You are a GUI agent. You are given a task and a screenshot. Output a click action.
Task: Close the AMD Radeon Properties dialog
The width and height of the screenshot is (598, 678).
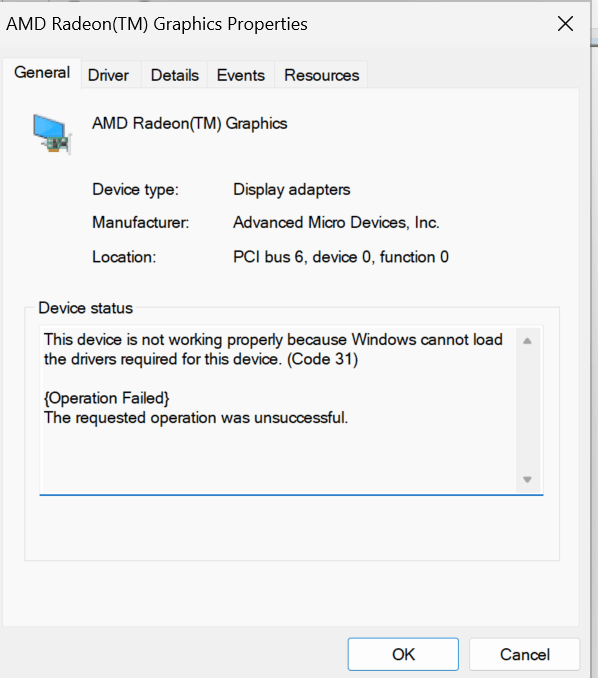565,24
